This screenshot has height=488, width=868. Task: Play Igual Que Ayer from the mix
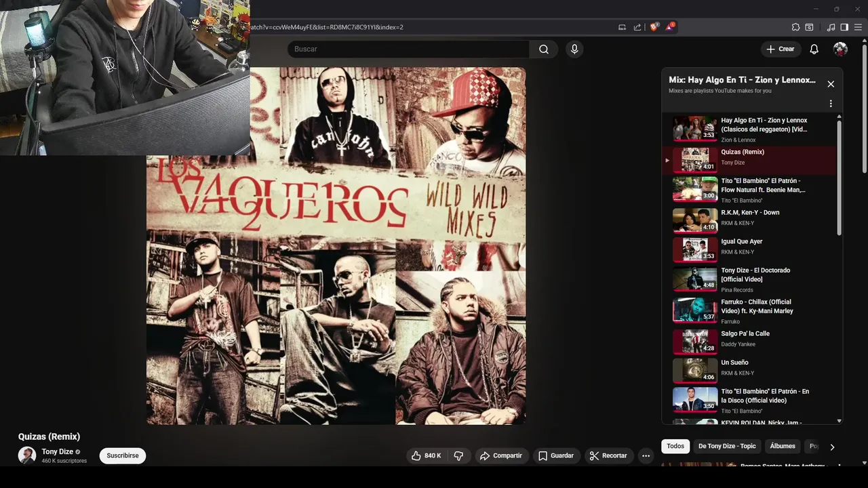(x=749, y=249)
